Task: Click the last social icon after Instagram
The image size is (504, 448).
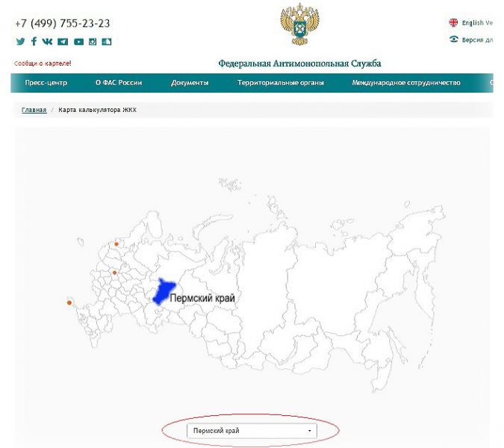Action: click(x=106, y=42)
